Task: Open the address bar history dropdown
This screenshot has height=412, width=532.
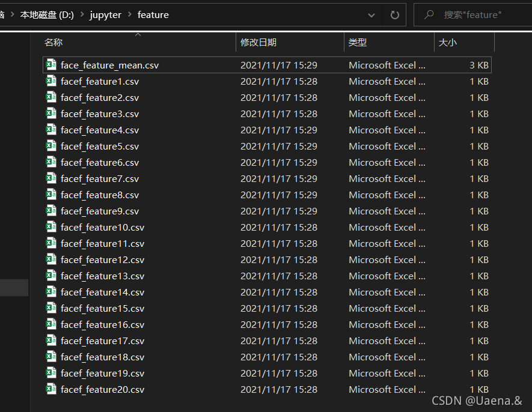Action: (371, 15)
